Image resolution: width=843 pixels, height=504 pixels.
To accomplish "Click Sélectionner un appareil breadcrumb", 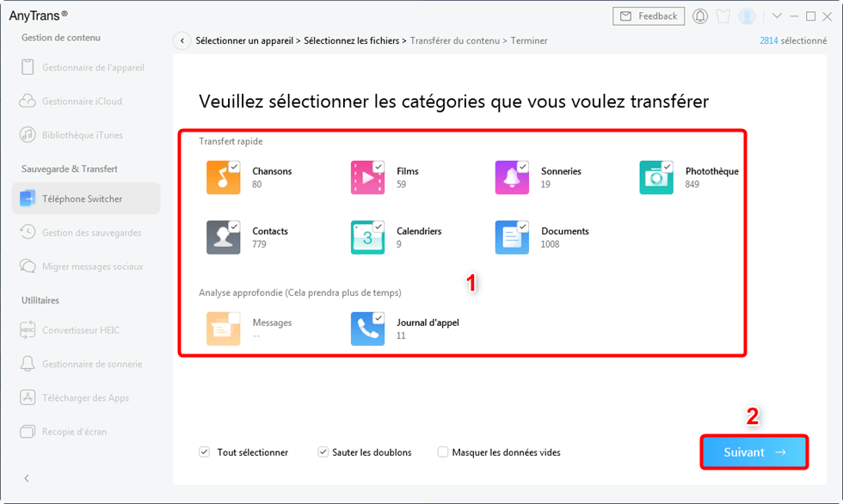I will [x=244, y=40].
